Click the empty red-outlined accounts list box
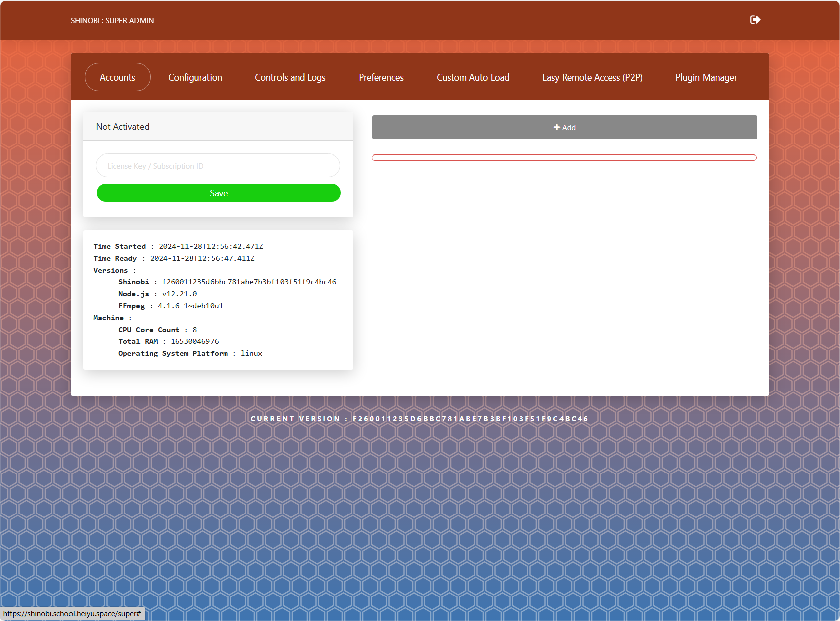 (564, 158)
